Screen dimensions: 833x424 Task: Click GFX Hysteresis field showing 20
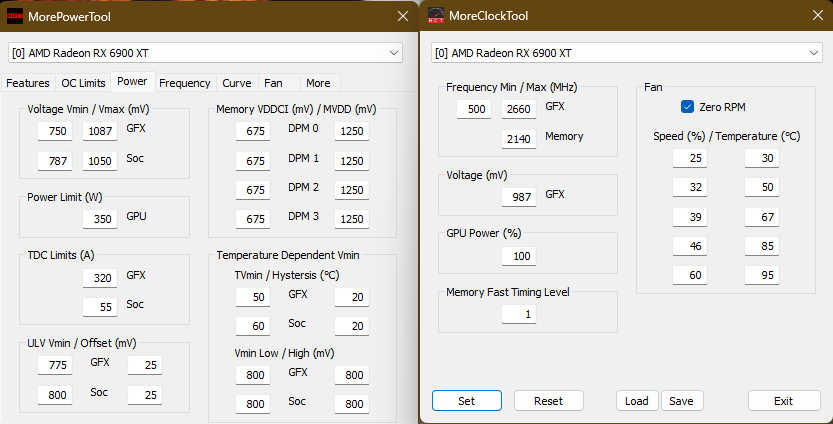(352, 297)
